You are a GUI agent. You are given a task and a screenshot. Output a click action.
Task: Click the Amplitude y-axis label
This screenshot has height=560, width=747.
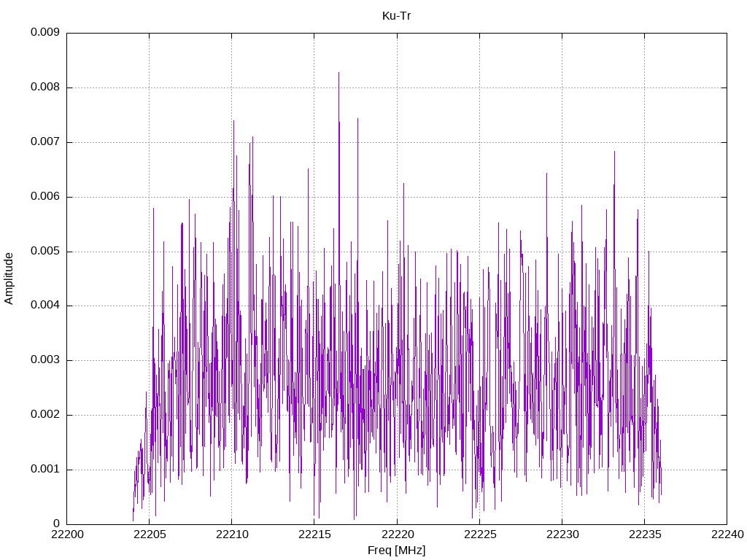coord(9,279)
